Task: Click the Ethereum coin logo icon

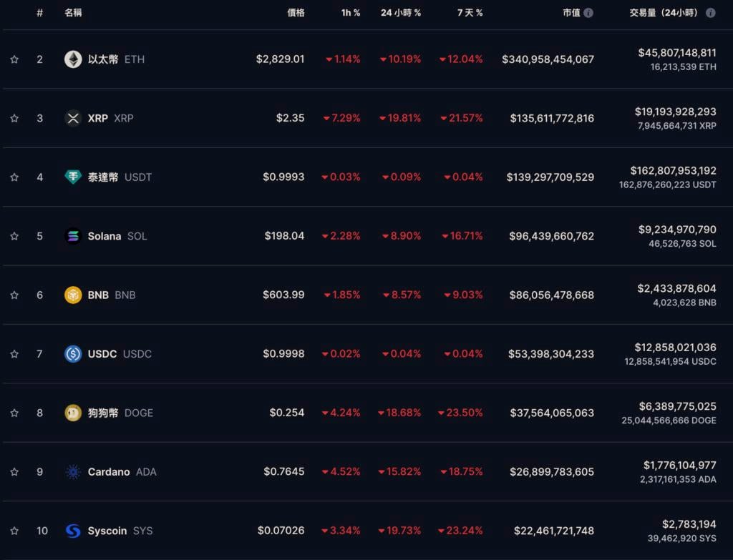Action: [73, 59]
